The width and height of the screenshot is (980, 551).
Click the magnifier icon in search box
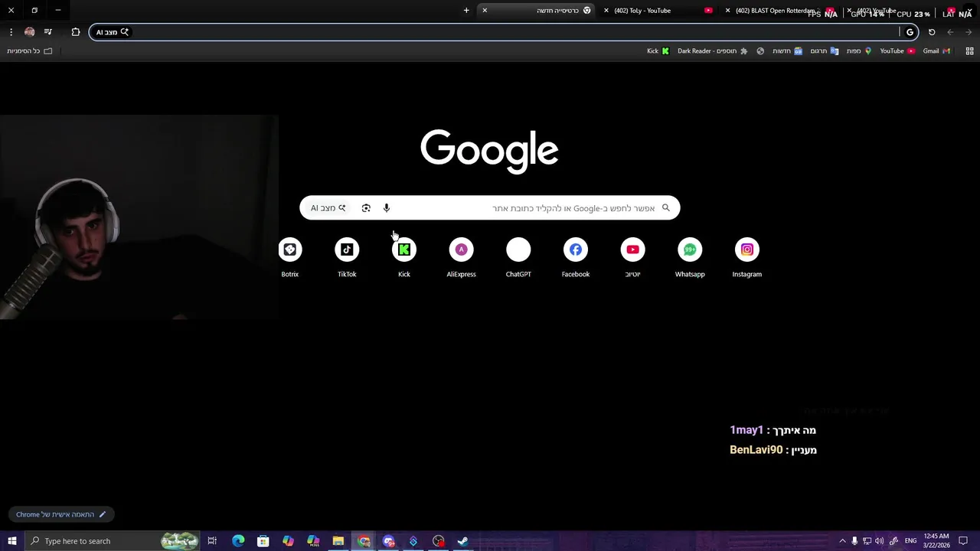coord(665,207)
